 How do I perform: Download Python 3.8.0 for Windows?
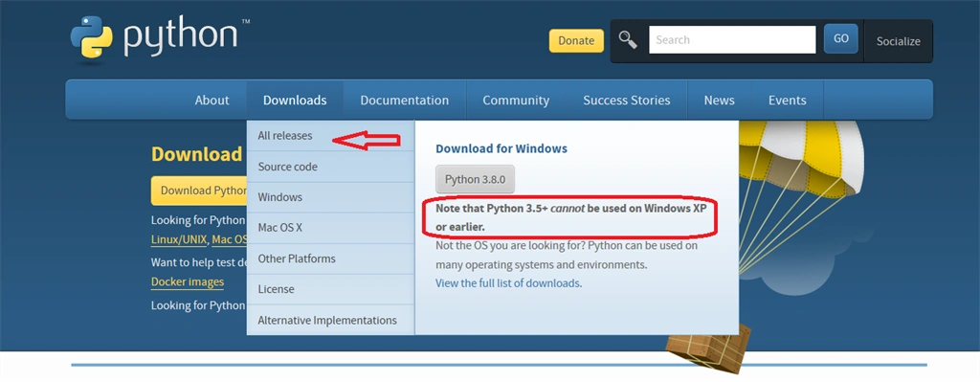tap(475, 179)
